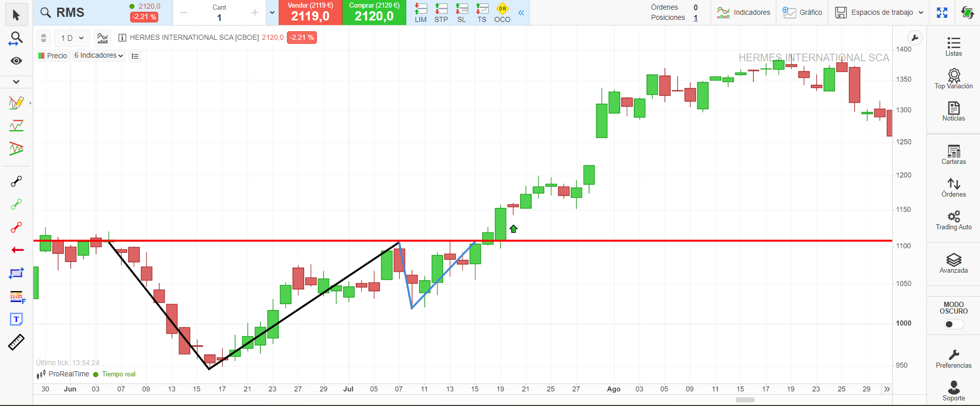Open the 1 D timeframe dropdown

pos(72,38)
